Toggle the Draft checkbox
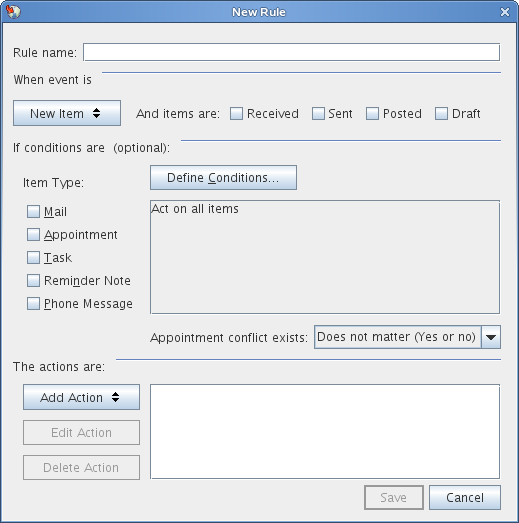This screenshot has width=519, height=523. coord(441,113)
